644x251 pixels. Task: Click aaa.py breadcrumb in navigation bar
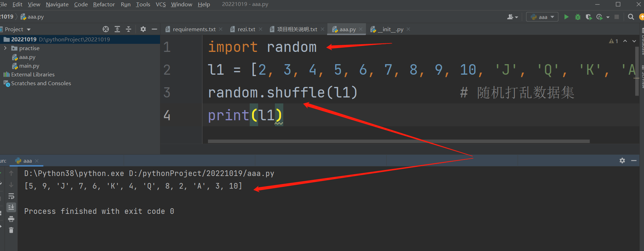(x=32, y=16)
